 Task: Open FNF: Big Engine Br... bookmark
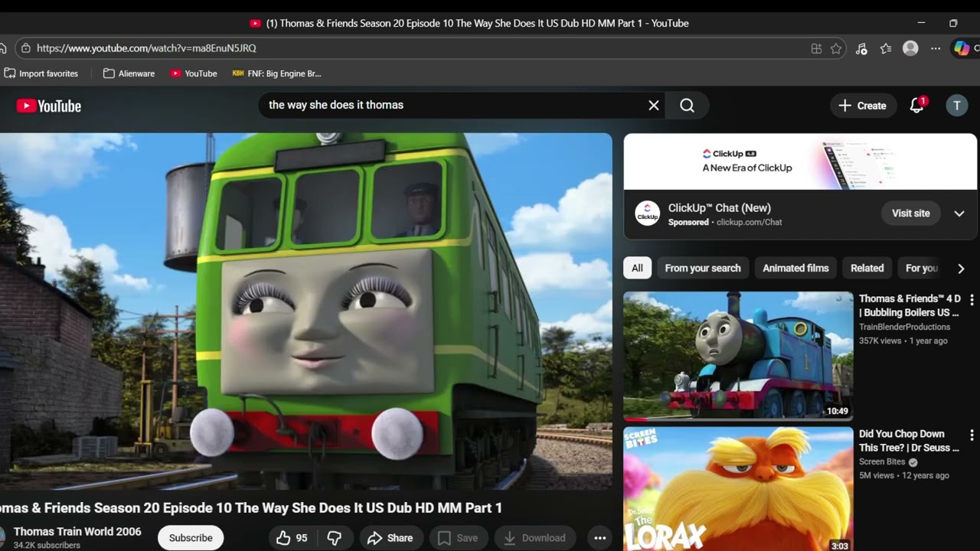[277, 73]
